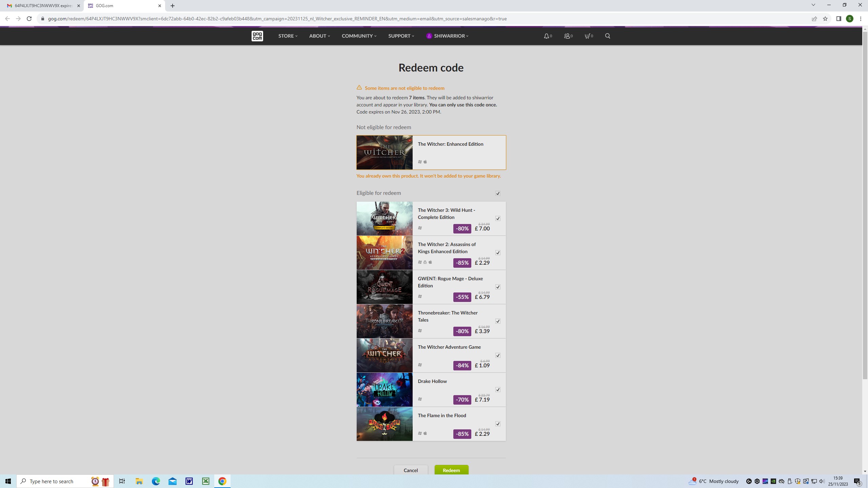This screenshot has height=488, width=868.
Task: Open the notifications bell icon
Action: pos(546,36)
